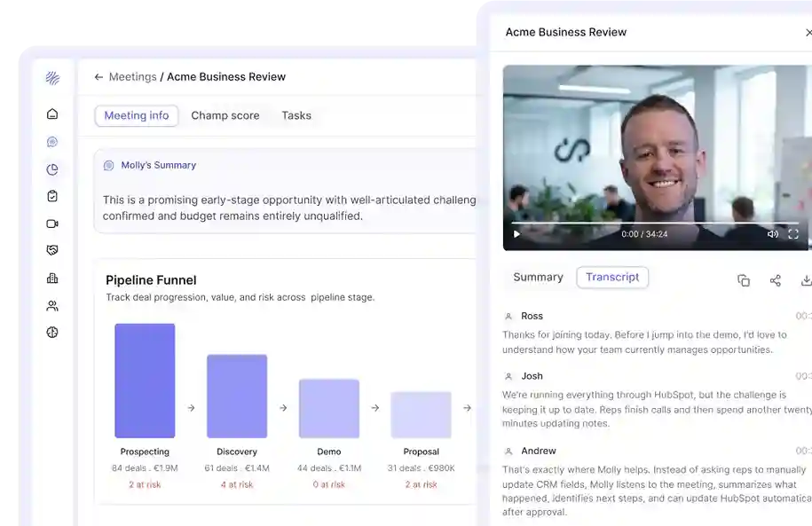This screenshot has width=812, height=526.
Task: Select the Prospecting funnel bar
Action: pos(145,381)
